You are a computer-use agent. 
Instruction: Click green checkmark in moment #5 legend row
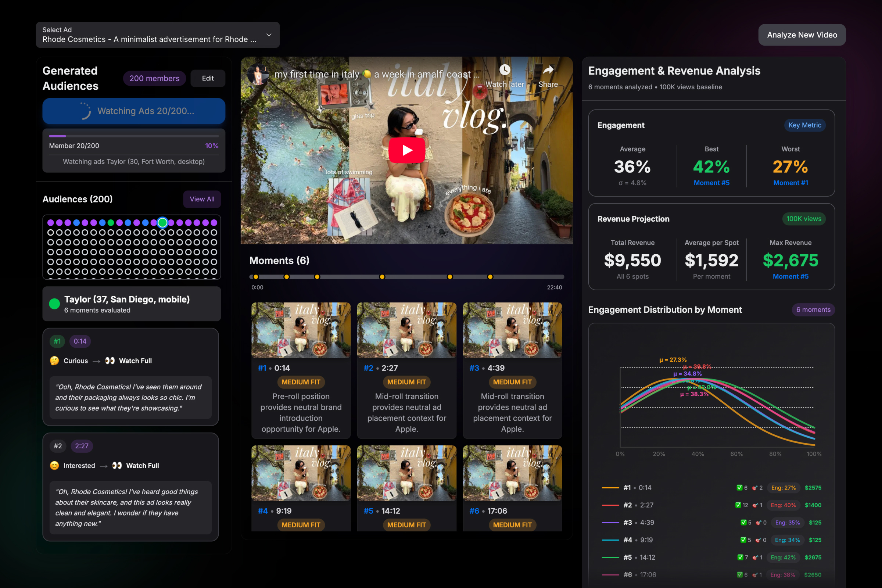[x=740, y=557]
